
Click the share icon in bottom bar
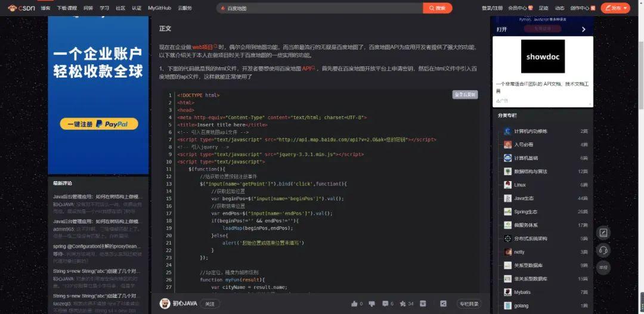(x=443, y=304)
